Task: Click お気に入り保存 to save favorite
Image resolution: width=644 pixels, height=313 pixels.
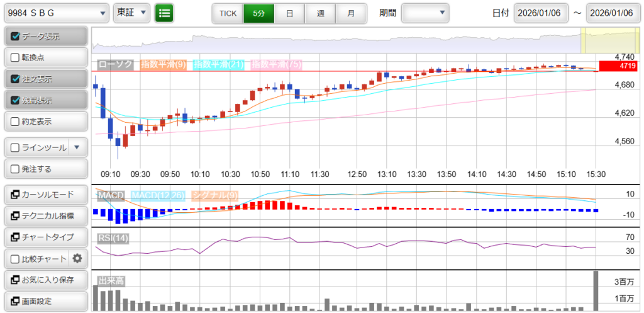Action: [x=45, y=280]
